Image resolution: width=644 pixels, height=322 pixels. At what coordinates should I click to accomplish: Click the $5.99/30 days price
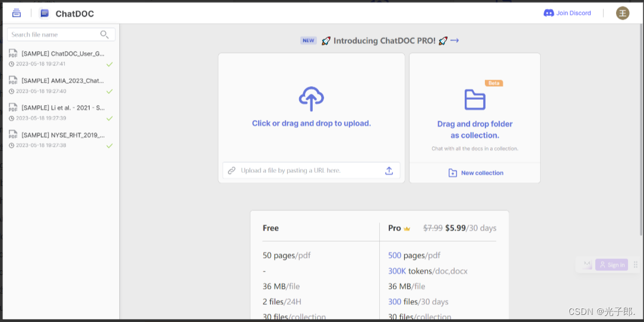click(x=471, y=228)
